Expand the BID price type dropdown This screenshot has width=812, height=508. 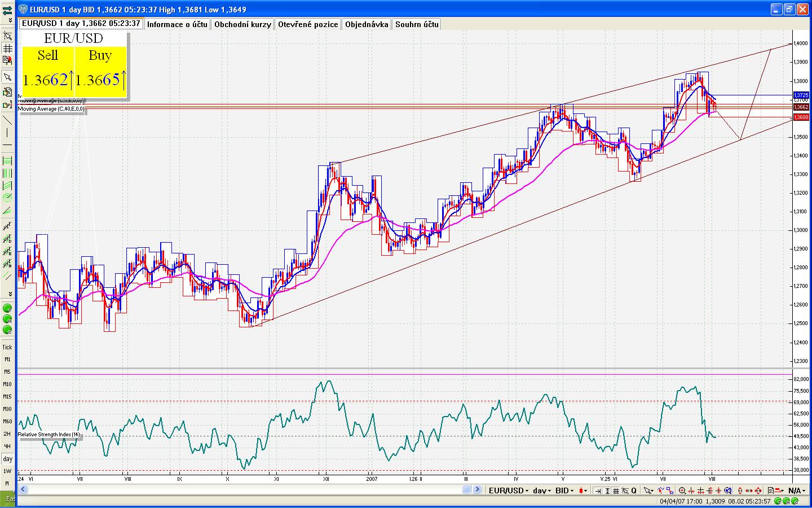click(564, 491)
